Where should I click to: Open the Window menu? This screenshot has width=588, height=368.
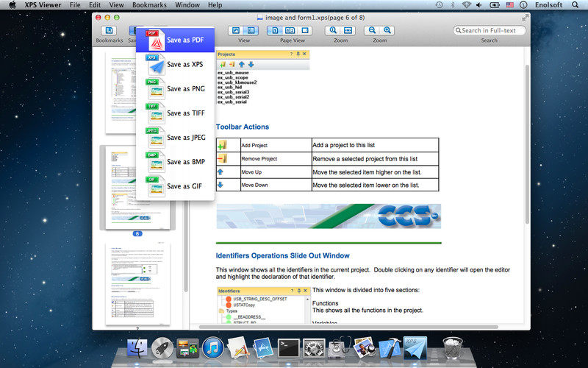(187, 5)
